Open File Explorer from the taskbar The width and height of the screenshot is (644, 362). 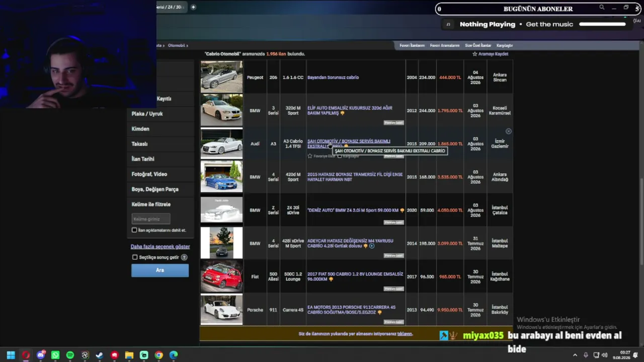129,355
